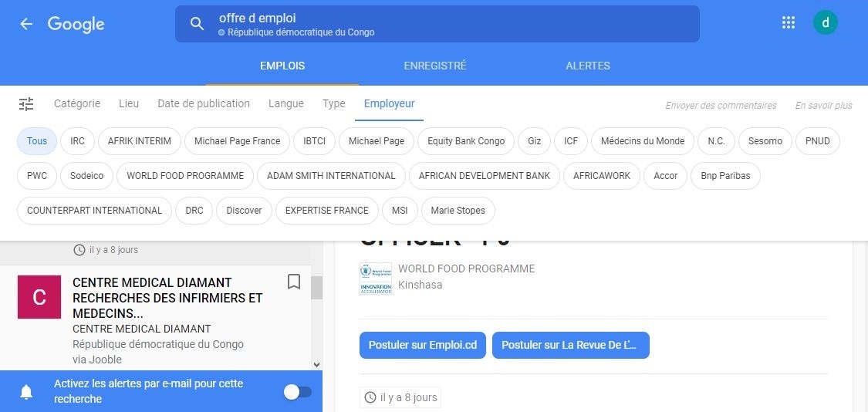Screen dimensions: 868x412
Task: Click 'Envoyer des commentaires' link
Action: pyautogui.click(x=721, y=105)
